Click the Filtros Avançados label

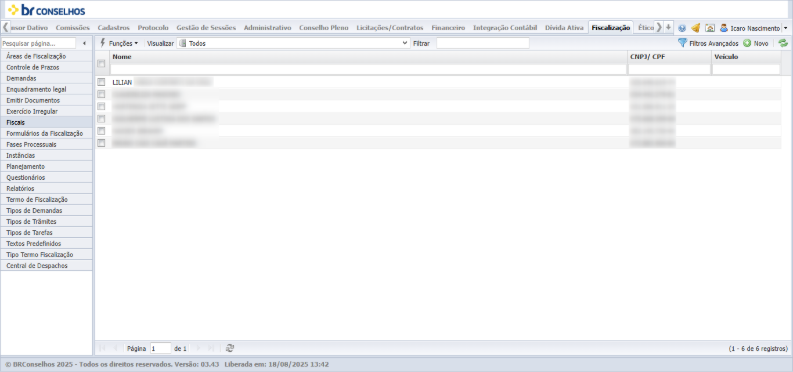[714, 44]
